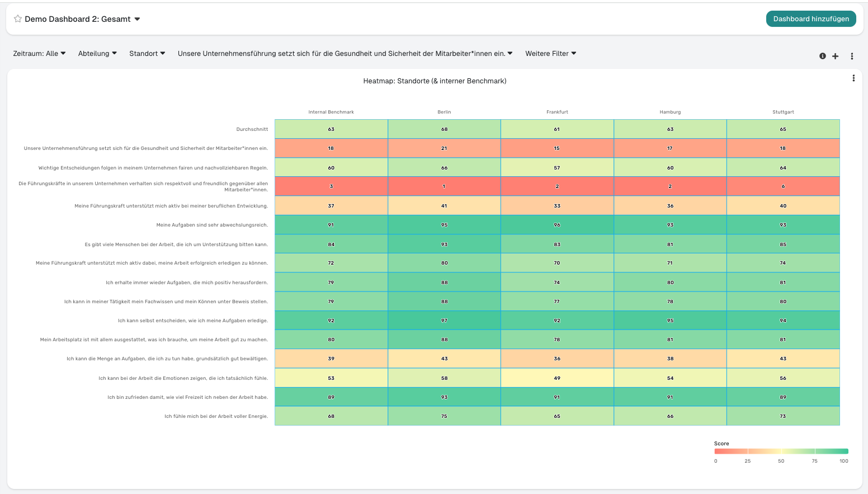Viewport: 868px width, 494px height.
Task: Select the Internal Benchmark column header
Action: (x=331, y=112)
